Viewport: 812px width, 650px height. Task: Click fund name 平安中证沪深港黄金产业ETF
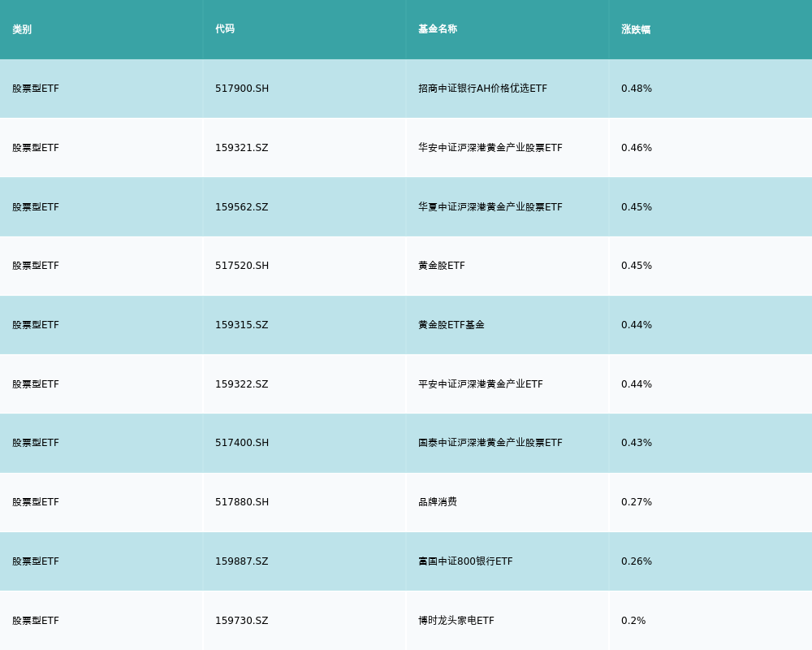(481, 384)
